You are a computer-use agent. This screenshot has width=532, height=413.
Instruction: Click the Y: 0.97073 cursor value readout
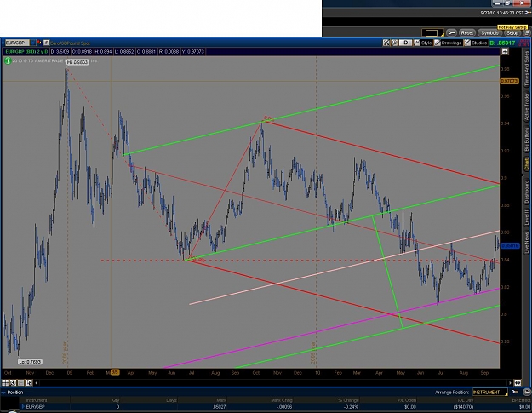point(193,52)
